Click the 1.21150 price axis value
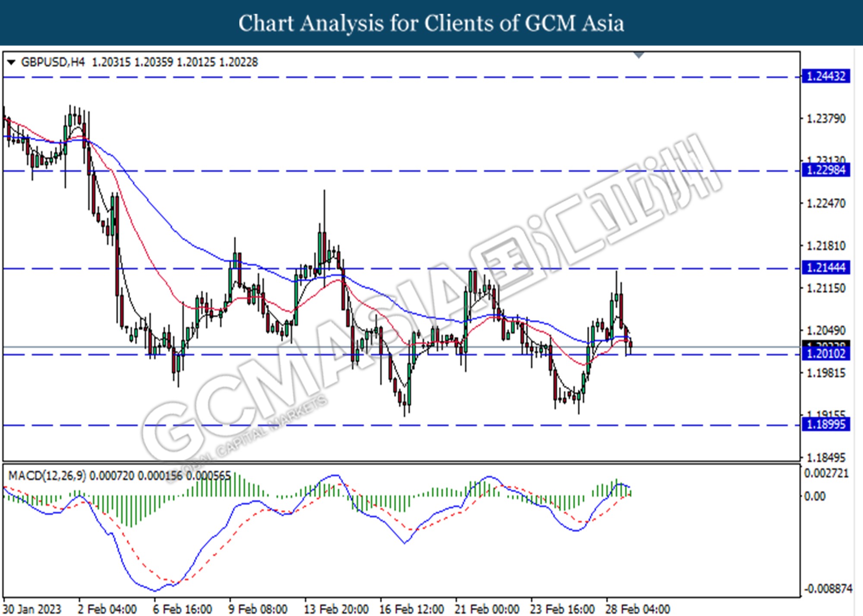This screenshot has width=863, height=616. (826, 288)
